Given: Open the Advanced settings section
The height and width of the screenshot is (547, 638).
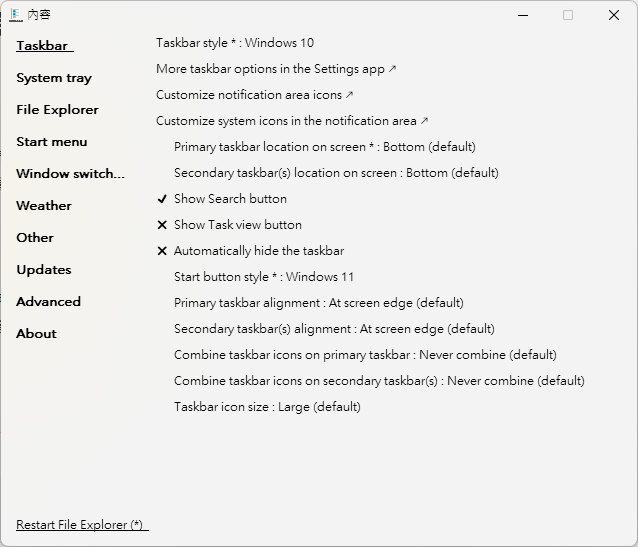Looking at the screenshot, I should click(48, 302).
